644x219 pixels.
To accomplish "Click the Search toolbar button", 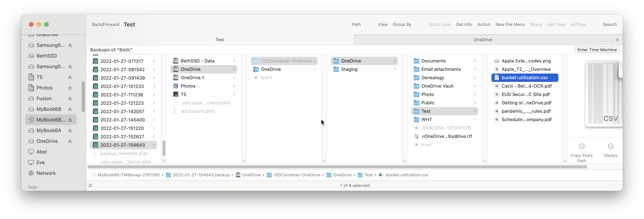I will 610,24.
